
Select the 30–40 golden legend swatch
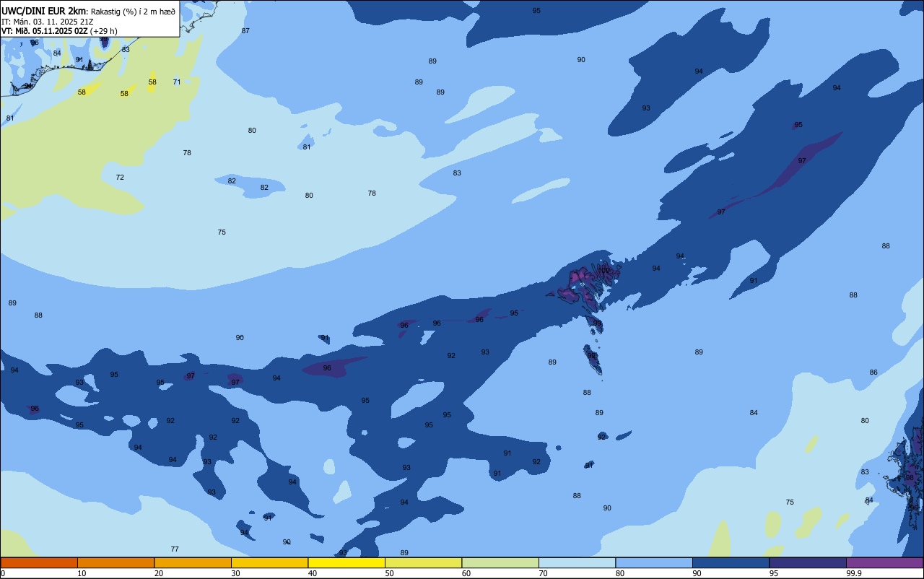[269, 562]
